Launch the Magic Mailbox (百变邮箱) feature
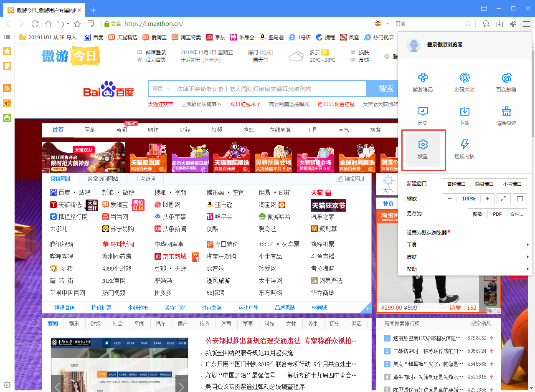This screenshot has width=535, height=392. [506, 81]
